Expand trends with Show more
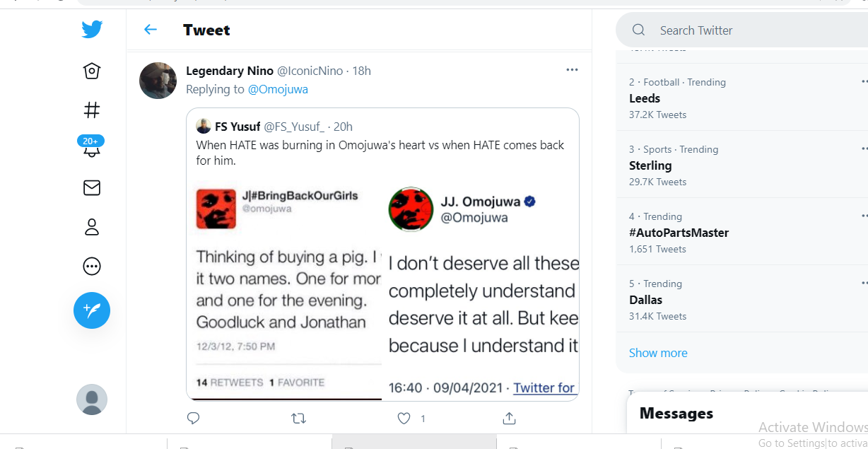This screenshot has width=868, height=449. coord(658,353)
